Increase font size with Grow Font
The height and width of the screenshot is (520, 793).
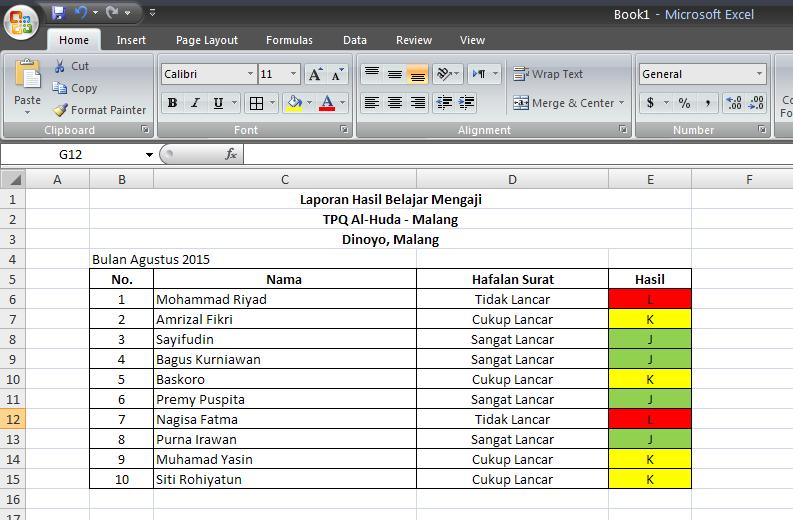315,74
